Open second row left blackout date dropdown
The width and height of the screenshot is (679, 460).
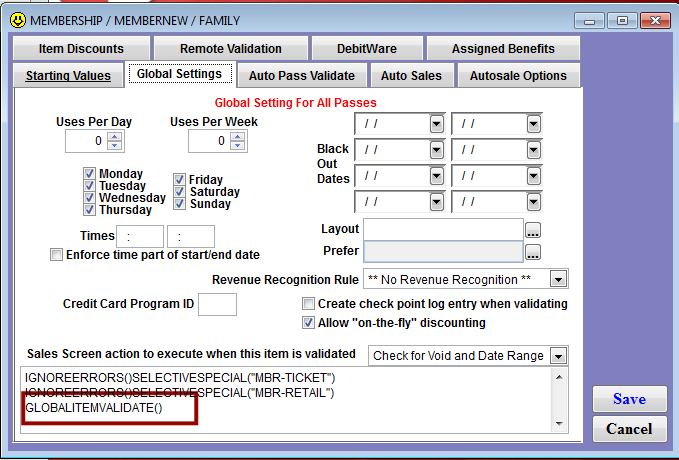(436, 150)
